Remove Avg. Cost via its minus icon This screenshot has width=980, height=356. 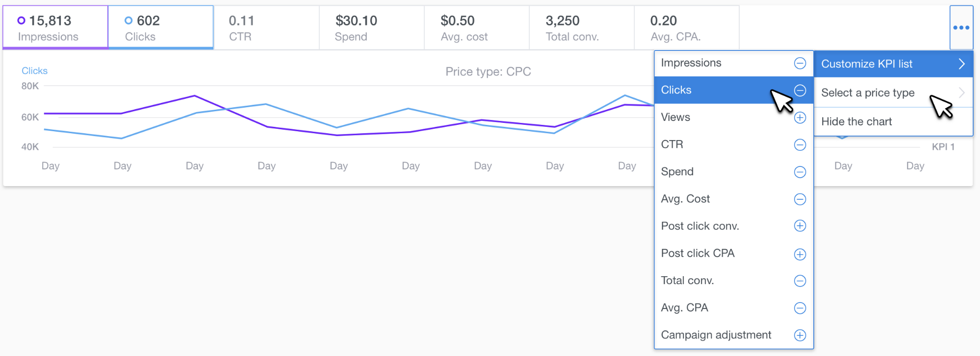800,199
